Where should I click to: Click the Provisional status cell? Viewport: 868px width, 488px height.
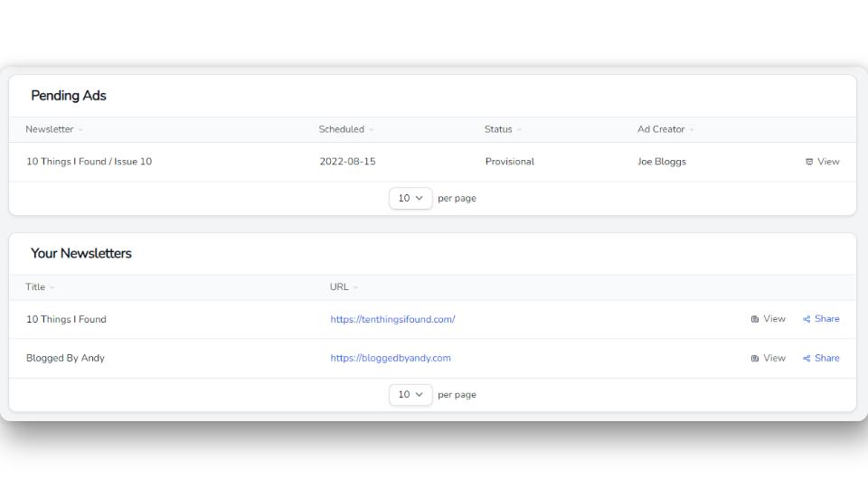[509, 162]
